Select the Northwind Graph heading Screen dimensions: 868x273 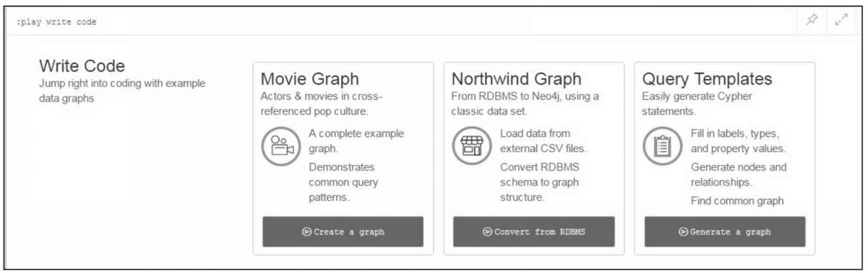516,79
